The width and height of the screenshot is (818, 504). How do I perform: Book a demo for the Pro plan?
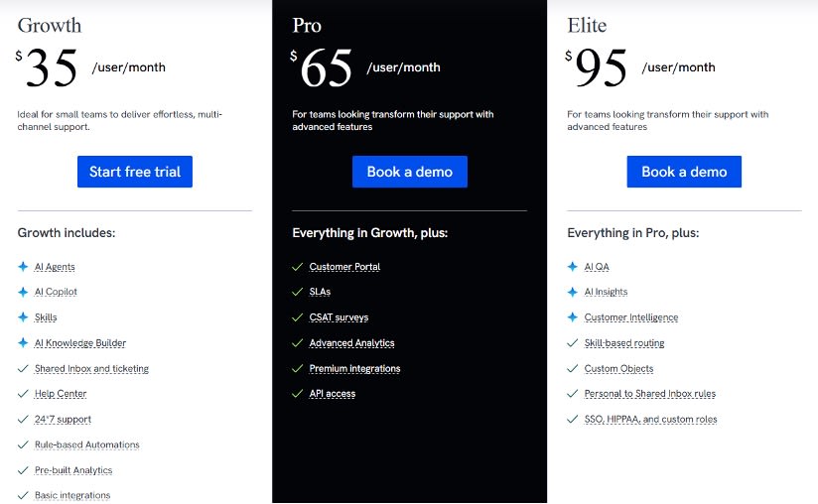click(410, 172)
